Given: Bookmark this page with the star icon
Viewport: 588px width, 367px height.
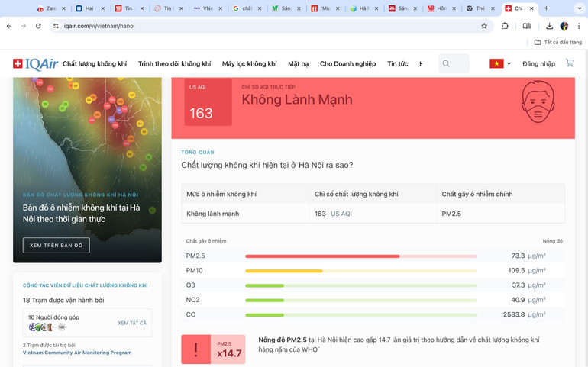Looking at the screenshot, I should pyautogui.click(x=484, y=26).
